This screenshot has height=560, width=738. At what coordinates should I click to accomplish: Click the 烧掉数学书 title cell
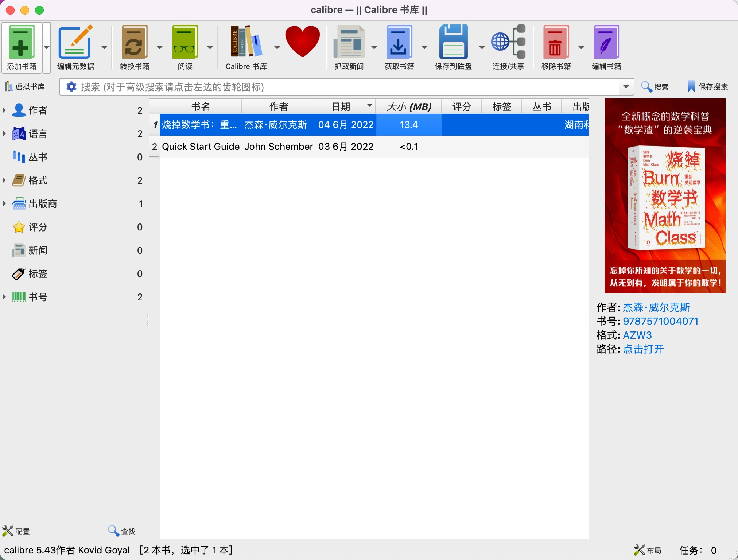point(200,125)
